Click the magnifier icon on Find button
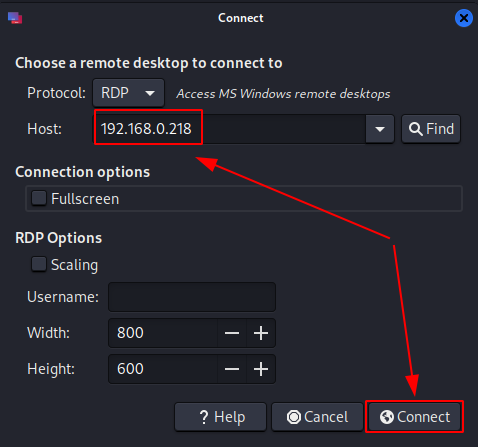This screenshot has height=447, width=478. [416, 129]
